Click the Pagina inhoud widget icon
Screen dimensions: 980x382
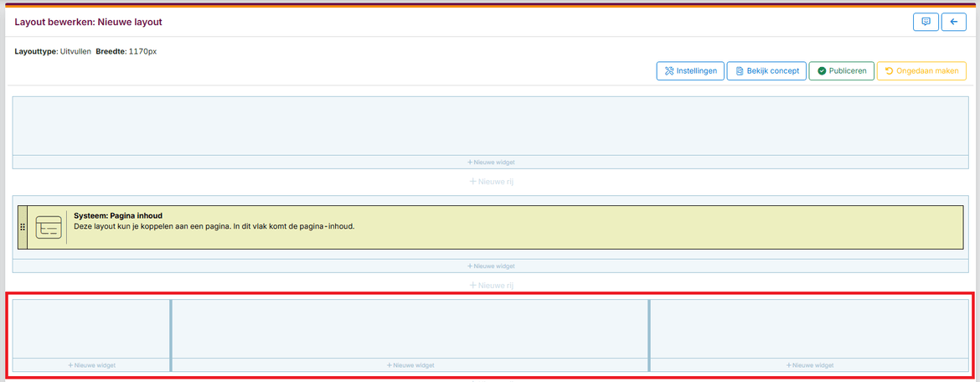(49, 227)
